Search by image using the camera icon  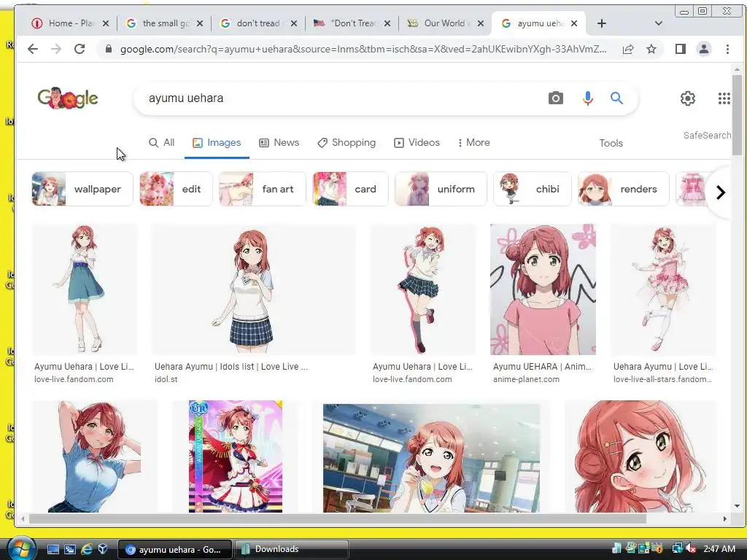(555, 98)
